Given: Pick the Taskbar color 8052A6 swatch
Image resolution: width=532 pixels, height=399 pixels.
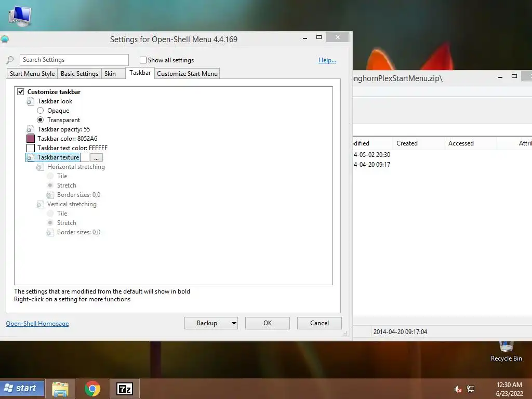Looking at the screenshot, I should (31, 139).
